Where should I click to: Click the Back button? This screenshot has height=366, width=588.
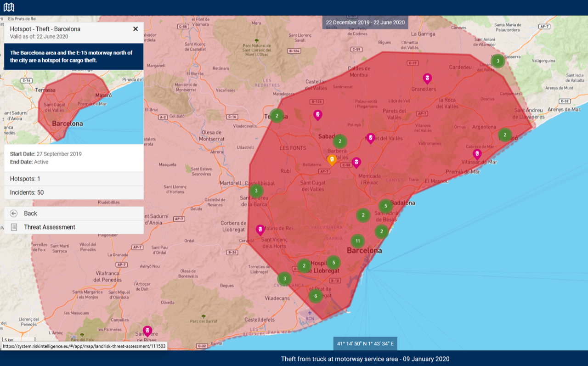(73, 214)
